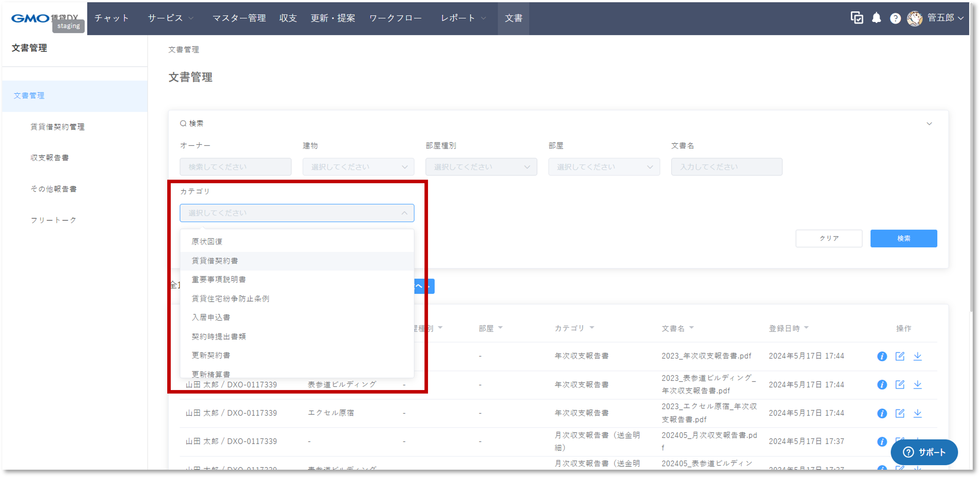Click the help question mark icon

(896, 18)
